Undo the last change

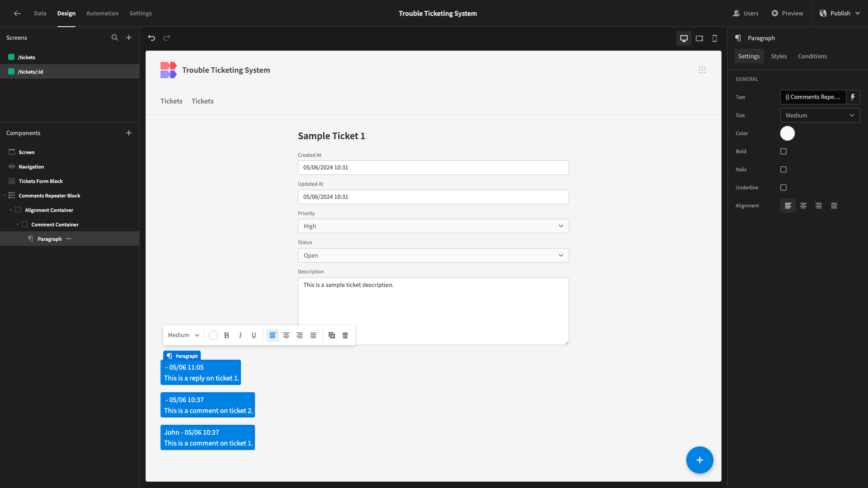[151, 38]
